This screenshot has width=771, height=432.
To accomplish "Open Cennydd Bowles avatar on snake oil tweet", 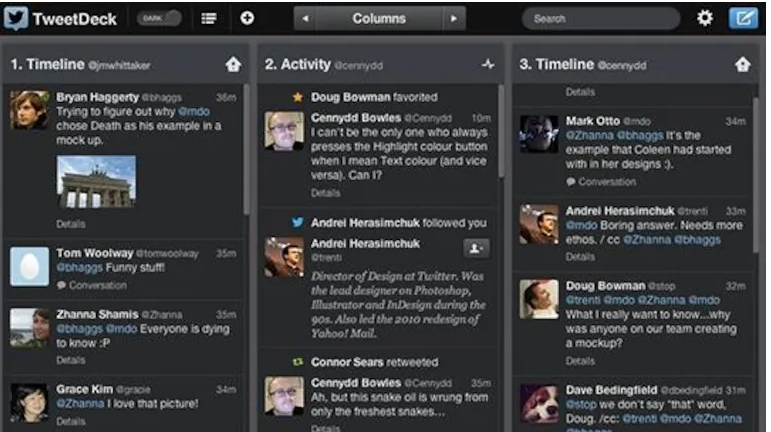I will pyautogui.click(x=284, y=396).
